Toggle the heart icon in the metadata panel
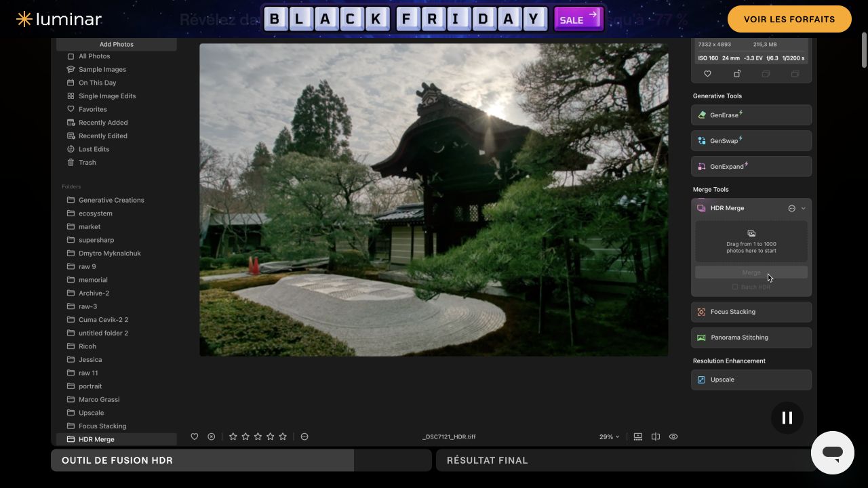Image resolution: width=868 pixels, height=488 pixels. [x=707, y=74]
